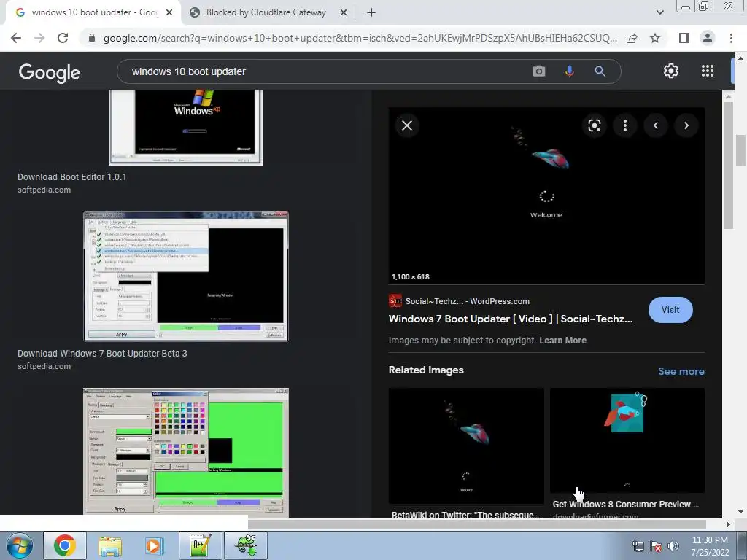This screenshot has width=747, height=560.
Task: Click the padlock site info icon
Action: click(x=92, y=38)
